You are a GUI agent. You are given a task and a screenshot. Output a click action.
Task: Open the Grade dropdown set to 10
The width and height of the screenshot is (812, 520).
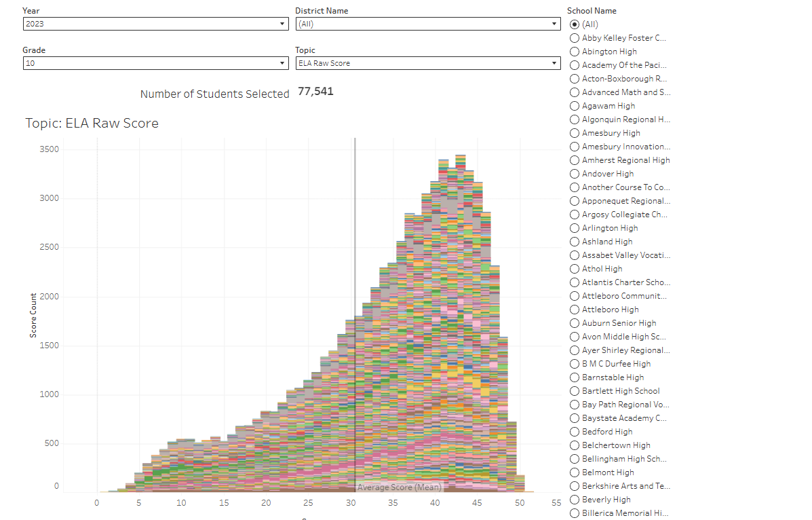pos(155,63)
